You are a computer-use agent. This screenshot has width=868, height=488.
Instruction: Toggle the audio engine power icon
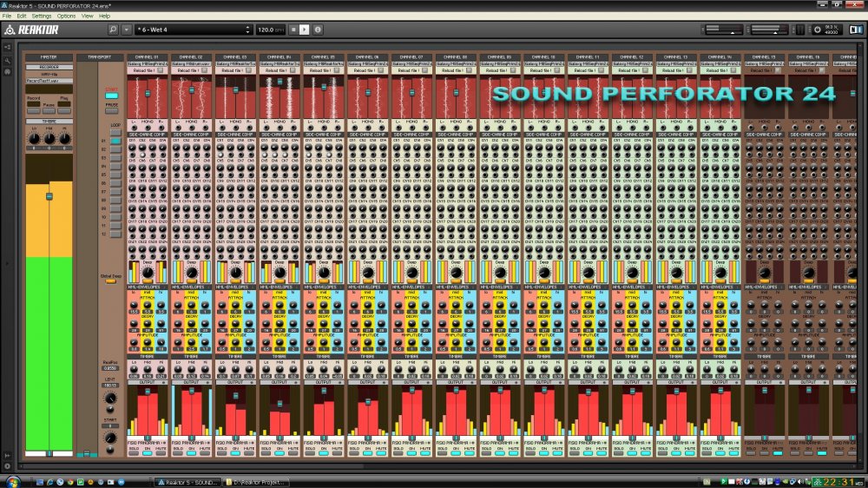point(817,30)
